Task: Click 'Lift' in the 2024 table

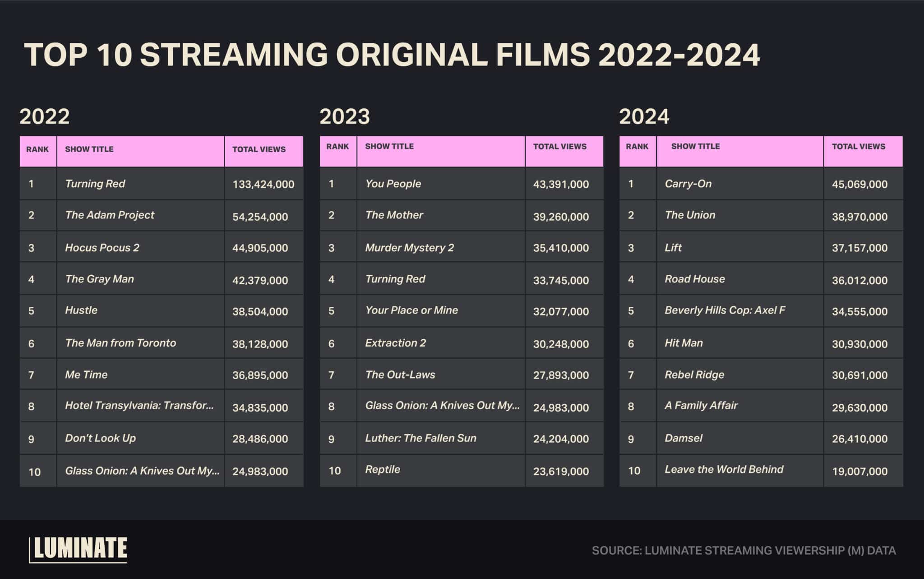Action: pyautogui.click(x=673, y=247)
